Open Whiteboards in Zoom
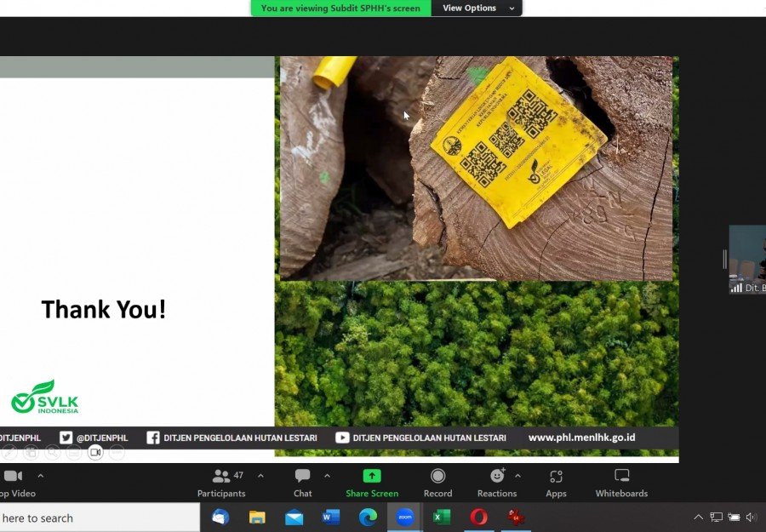This screenshot has width=766, height=532. pyautogui.click(x=621, y=483)
